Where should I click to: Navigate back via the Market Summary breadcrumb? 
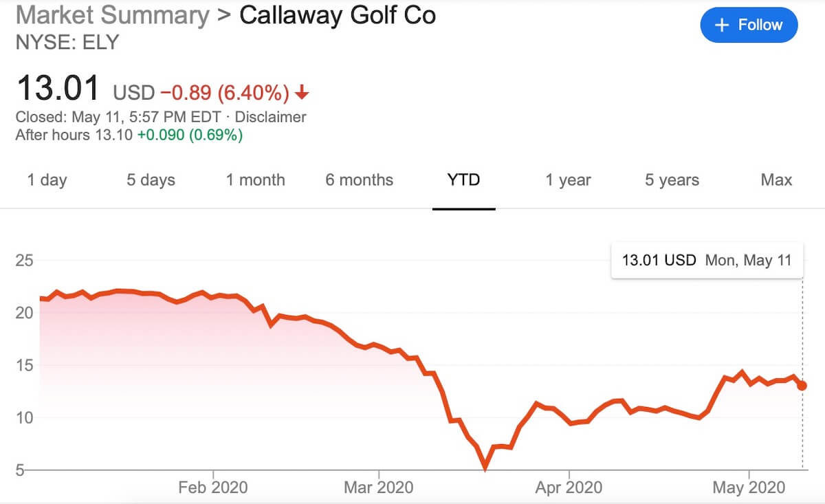(x=112, y=15)
